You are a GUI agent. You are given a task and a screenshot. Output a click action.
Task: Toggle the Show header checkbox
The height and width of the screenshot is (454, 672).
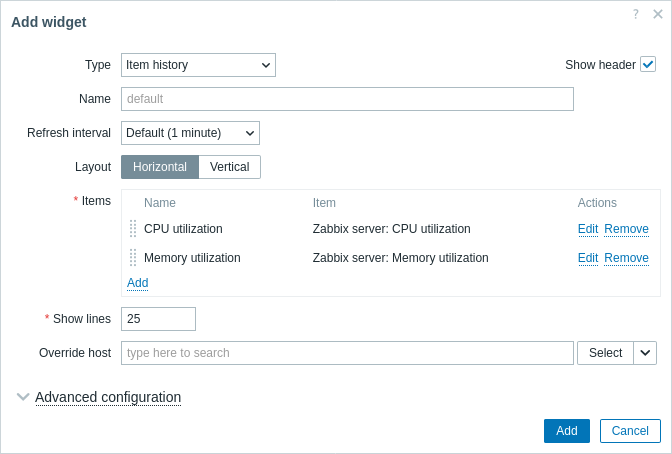[648, 65]
